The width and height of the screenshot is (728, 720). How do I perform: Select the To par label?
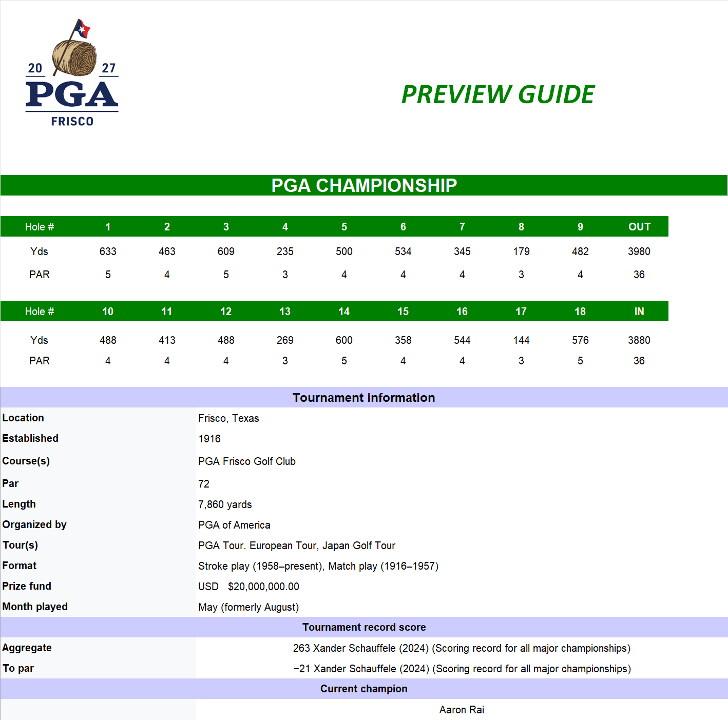[18, 668]
